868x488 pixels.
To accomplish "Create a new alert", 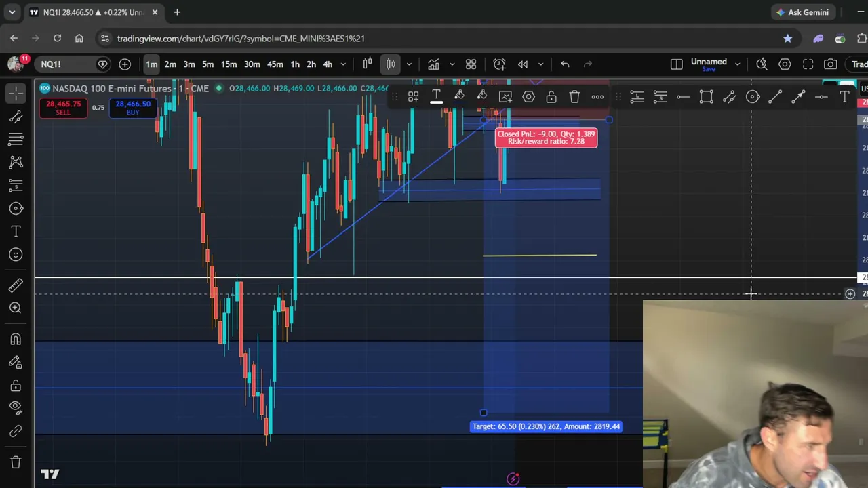I will (499, 64).
